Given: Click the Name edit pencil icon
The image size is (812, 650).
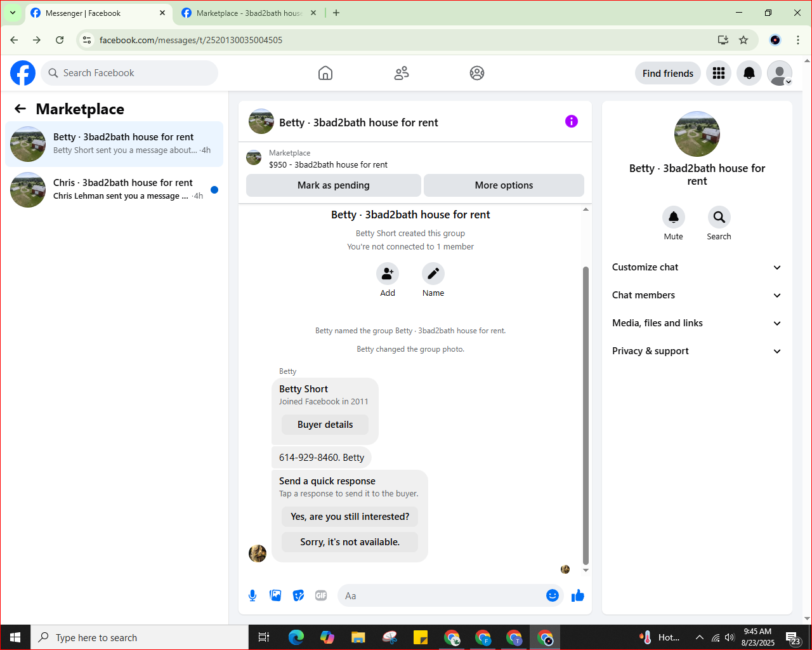Looking at the screenshot, I should pyautogui.click(x=433, y=274).
